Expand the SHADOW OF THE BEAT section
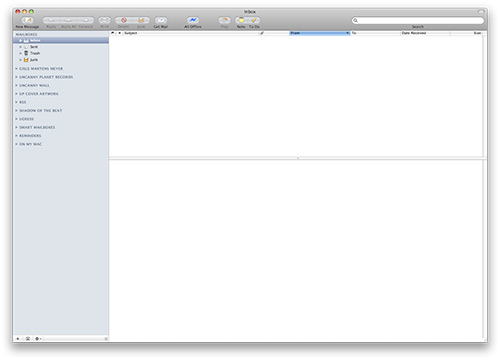This screenshot has height=360, width=500. pos(16,110)
